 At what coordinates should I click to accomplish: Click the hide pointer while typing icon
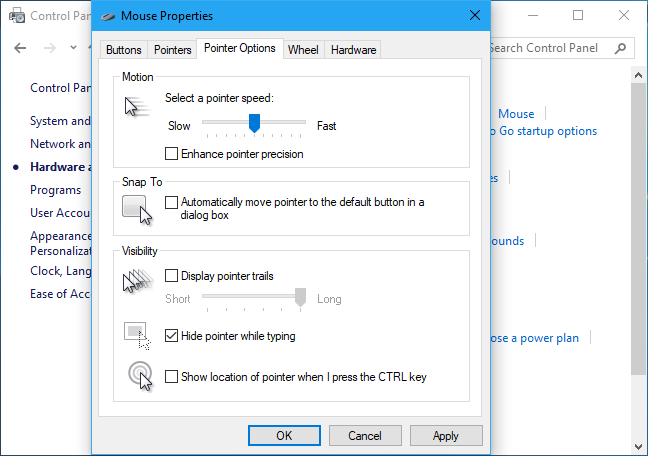tap(137, 335)
